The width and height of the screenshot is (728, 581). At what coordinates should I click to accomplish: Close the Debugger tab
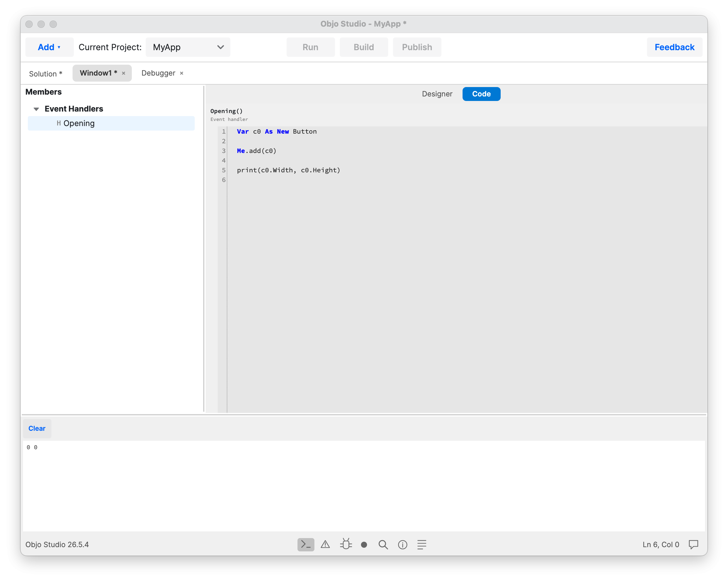coord(182,73)
